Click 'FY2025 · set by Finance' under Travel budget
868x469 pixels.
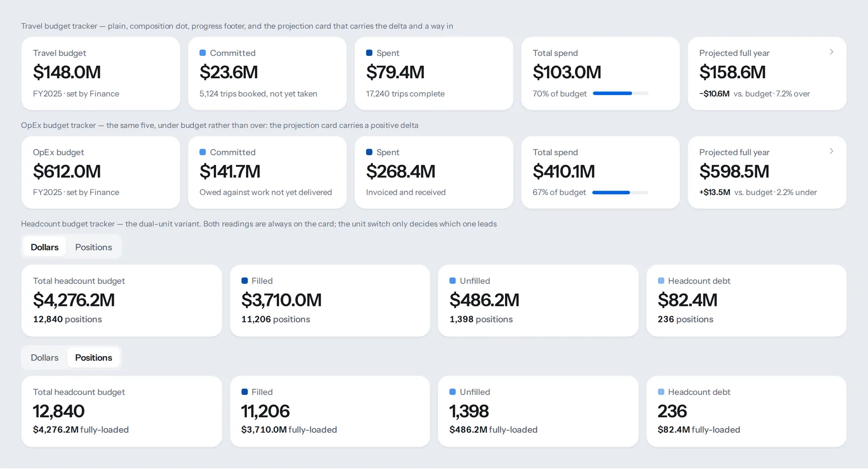pos(76,94)
